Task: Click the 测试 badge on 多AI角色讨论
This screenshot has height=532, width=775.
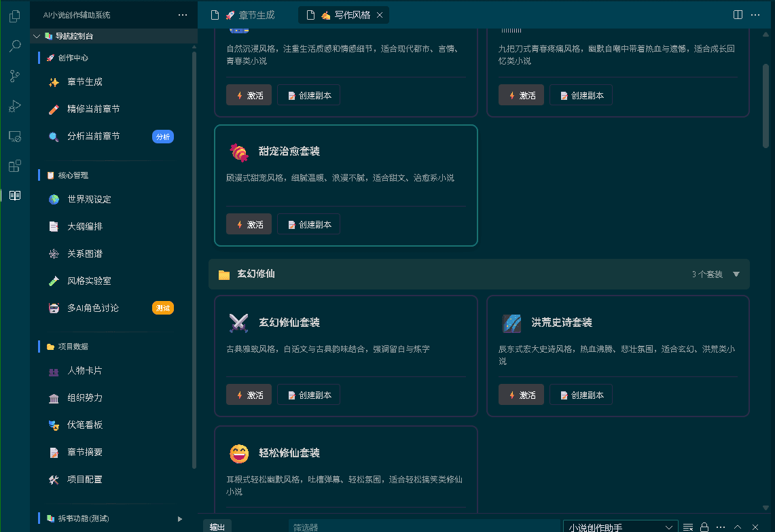Action: 163,308
